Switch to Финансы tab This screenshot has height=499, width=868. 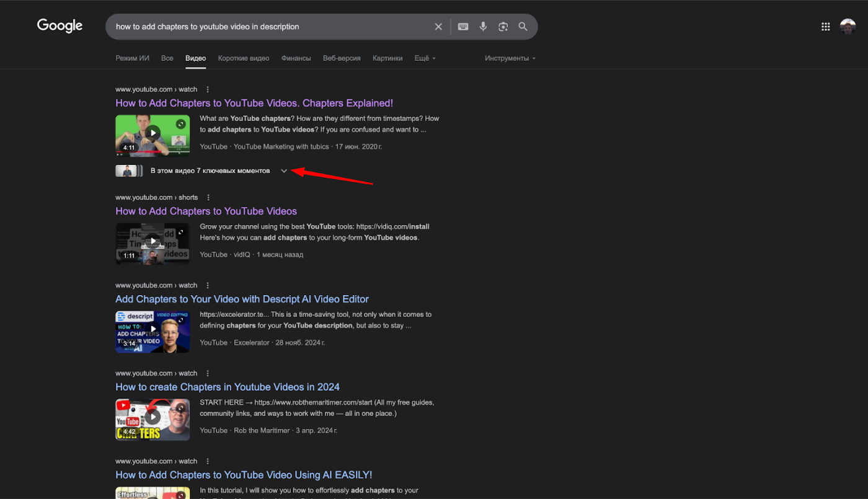pyautogui.click(x=296, y=58)
